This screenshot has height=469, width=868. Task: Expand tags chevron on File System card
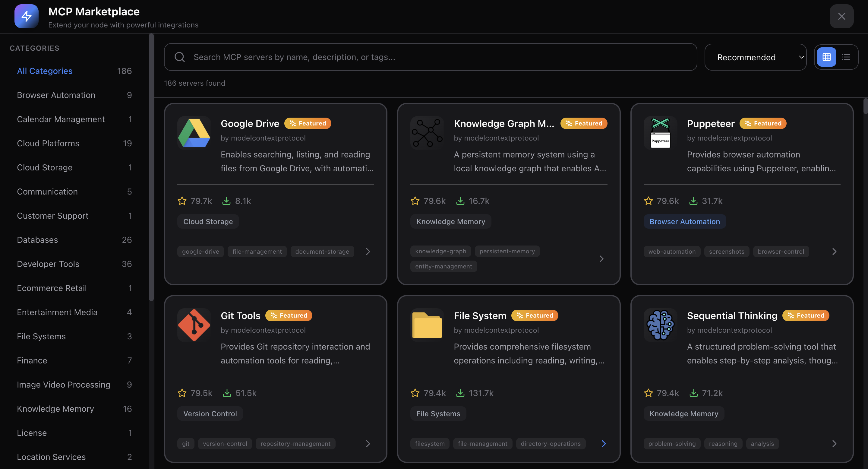tap(604, 443)
